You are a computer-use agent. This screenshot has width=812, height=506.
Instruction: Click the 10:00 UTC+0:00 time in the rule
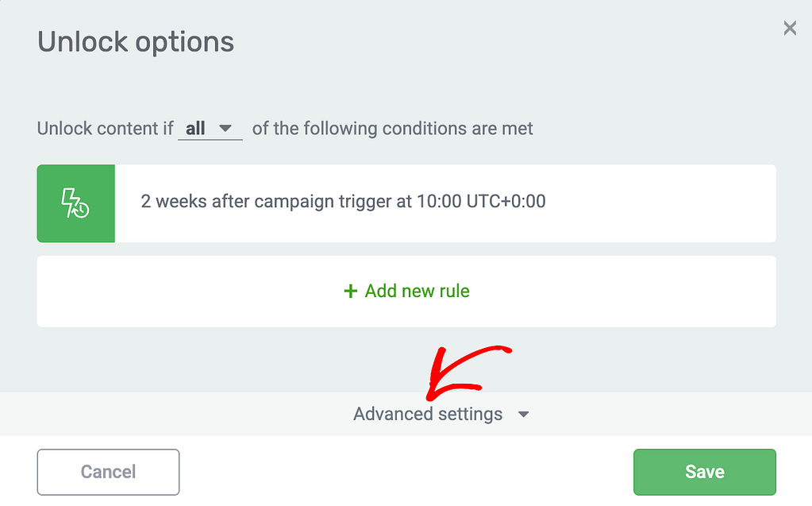[x=481, y=201]
